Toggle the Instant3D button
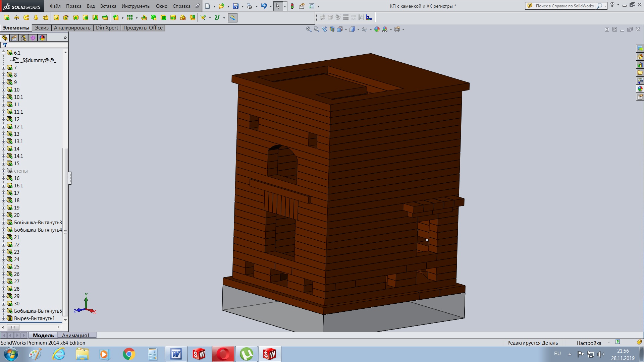Image resolution: width=644 pixels, height=362 pixels. (232, 17)
